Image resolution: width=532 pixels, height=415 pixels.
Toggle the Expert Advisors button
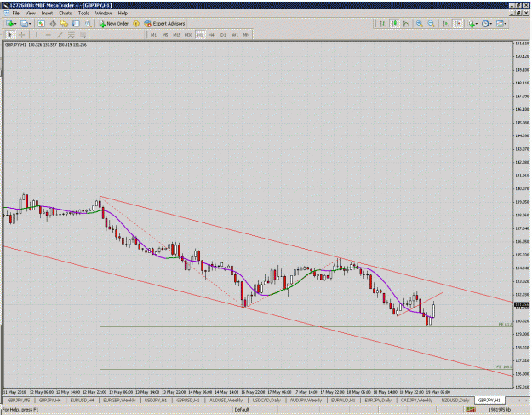(x=164, y=24)
